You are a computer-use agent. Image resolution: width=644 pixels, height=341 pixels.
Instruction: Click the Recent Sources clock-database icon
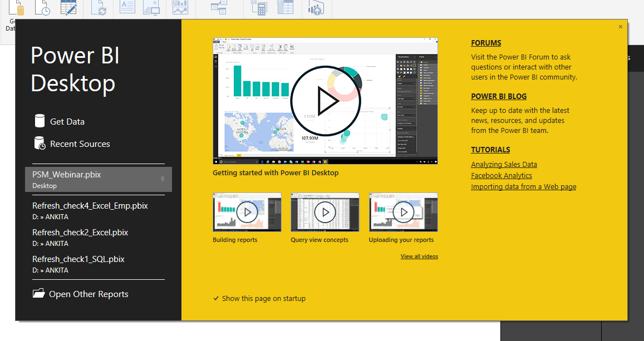click(40, 143)
